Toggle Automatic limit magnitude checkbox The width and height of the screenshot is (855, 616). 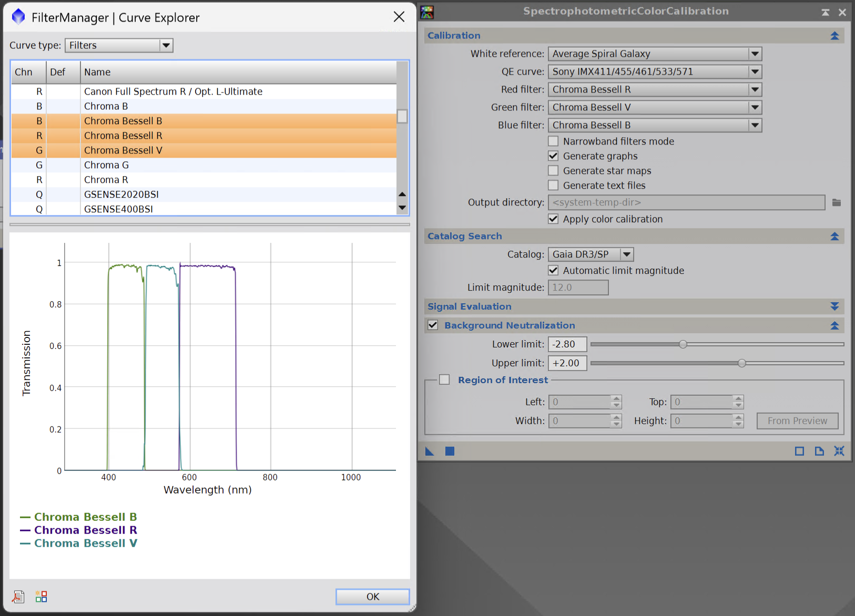pyautogui.click(x=553, y=270)
